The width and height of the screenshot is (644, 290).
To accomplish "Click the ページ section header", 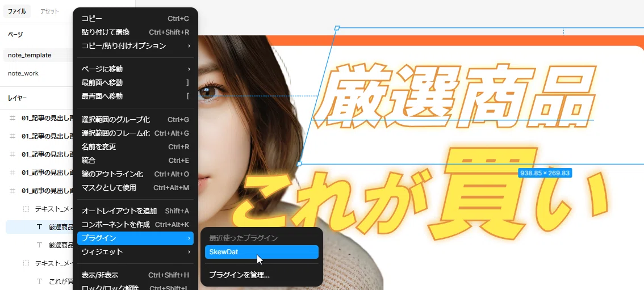I will point(15,35).
